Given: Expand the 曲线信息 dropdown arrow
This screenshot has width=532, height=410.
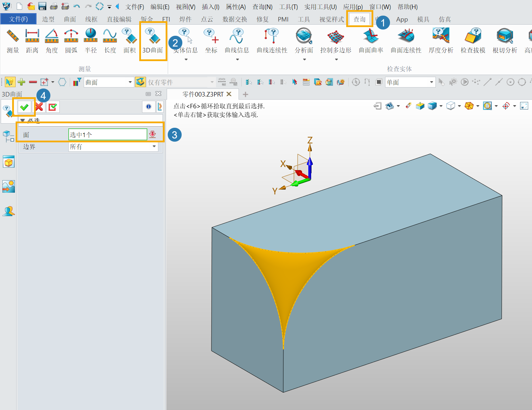Looking at the screenshot, I should click(237, 60).
